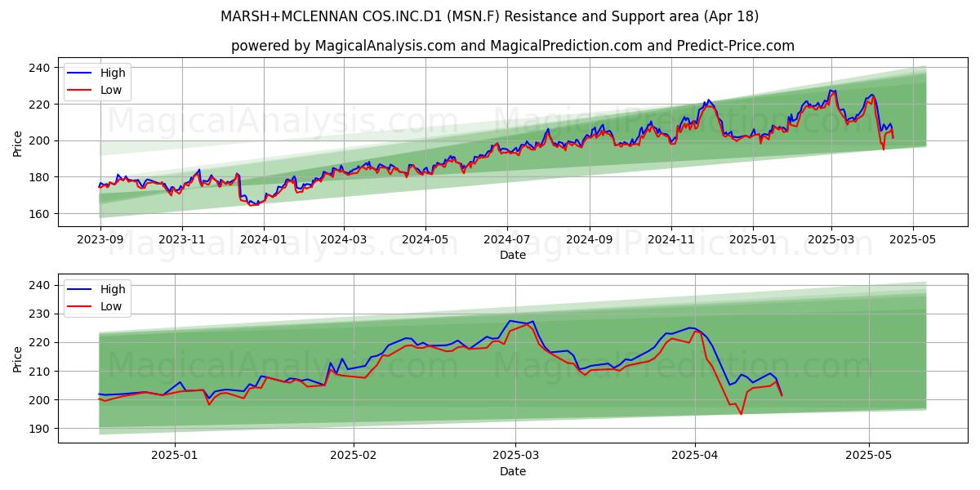Click the 2025-03 tick label in bottom chart
980x490 pixels.
[517, 456]
